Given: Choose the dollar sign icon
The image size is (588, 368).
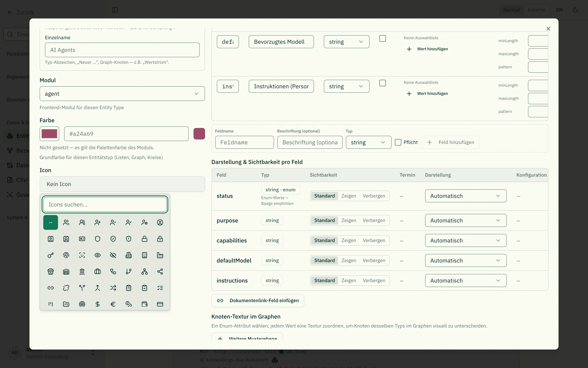Looking at the screenshot, I should tap(97, 304).
